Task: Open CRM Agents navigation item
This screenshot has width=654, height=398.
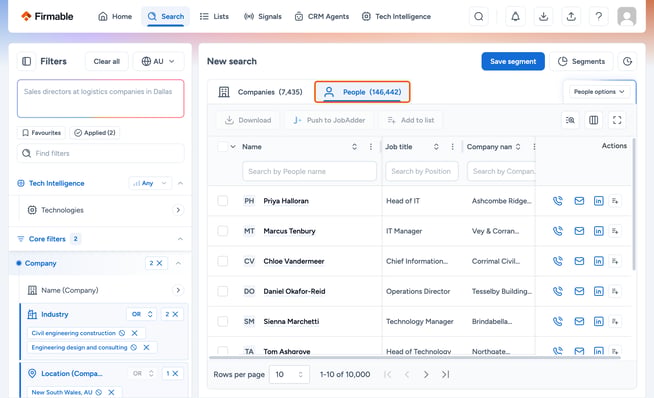Action: click(322, 17)
